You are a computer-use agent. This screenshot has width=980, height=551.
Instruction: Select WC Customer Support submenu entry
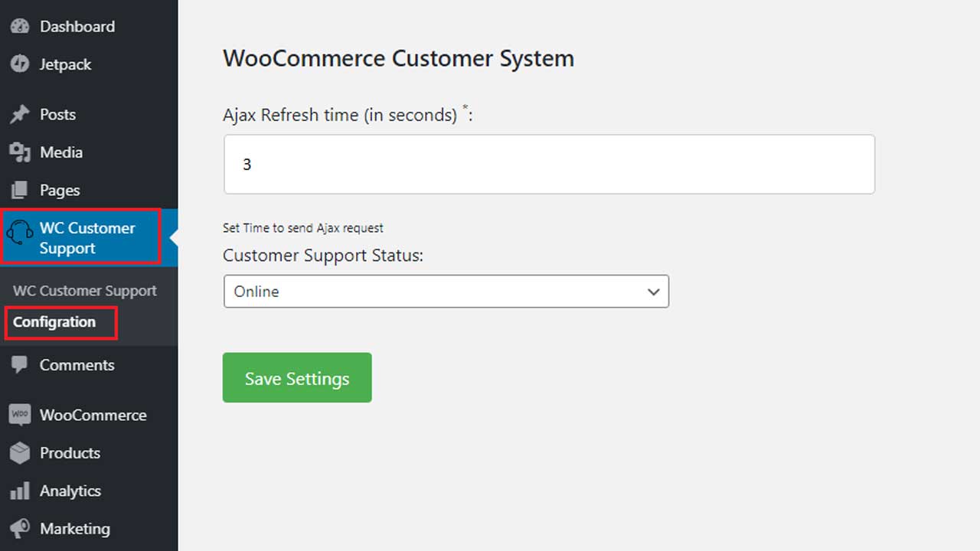(x=84, y=291)
